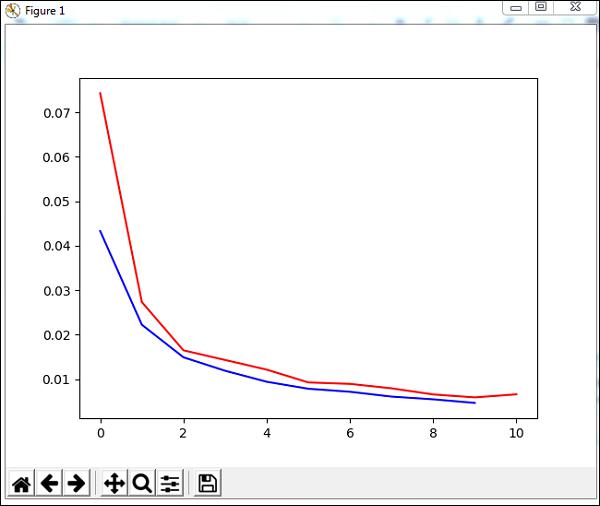Screen dimensions: 600x506
Task: Maximize the Figure 1 window
Action: [541, 7]
